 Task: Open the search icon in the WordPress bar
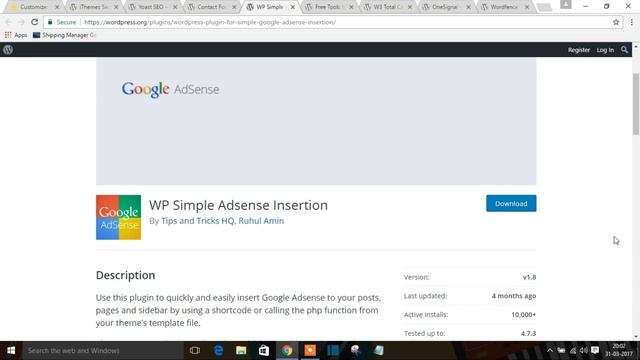pos(624,50)
